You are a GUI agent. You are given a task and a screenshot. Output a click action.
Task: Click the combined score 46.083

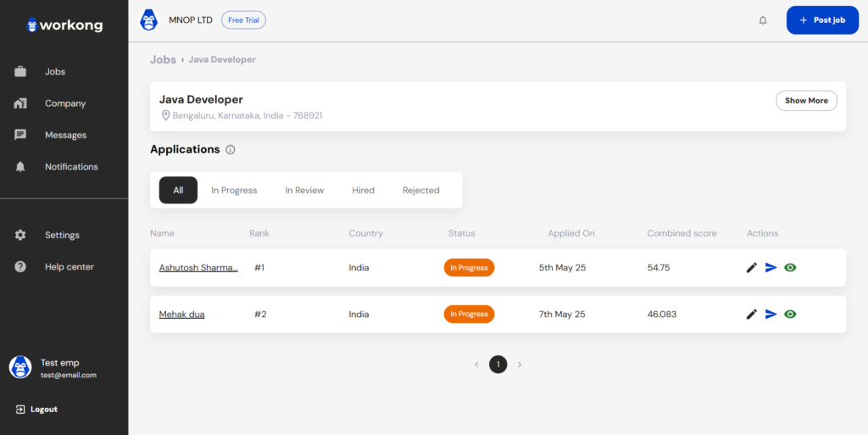tap(662, 315)
